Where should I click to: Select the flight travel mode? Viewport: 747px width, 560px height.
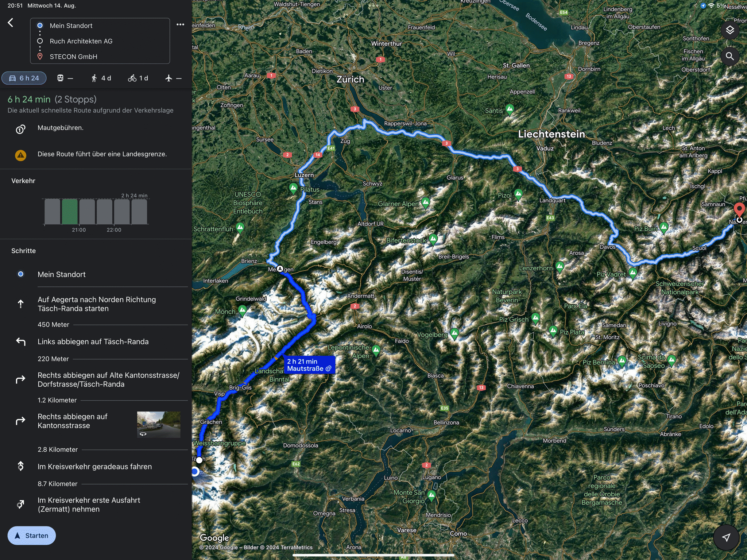tap(173, 78)
